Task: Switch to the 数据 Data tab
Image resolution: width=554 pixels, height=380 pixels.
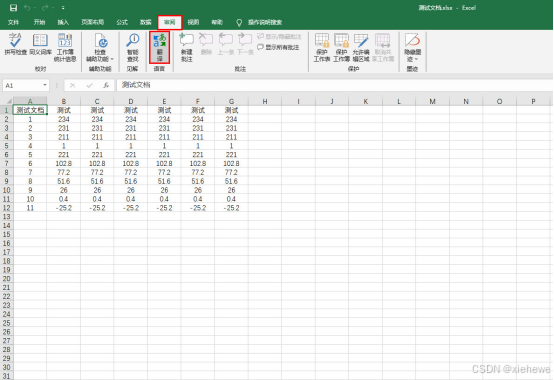Action: click(x=146, y=22)
